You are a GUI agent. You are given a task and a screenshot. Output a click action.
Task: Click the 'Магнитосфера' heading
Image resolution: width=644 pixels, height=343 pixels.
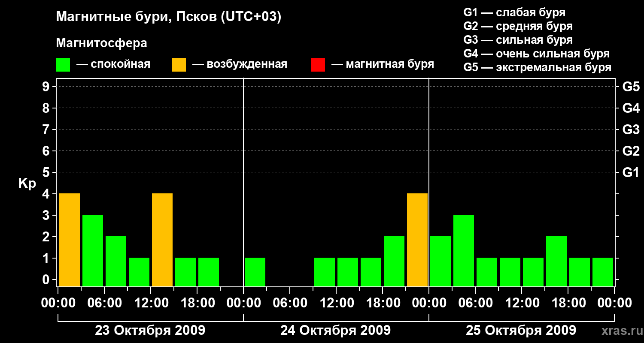101,43
